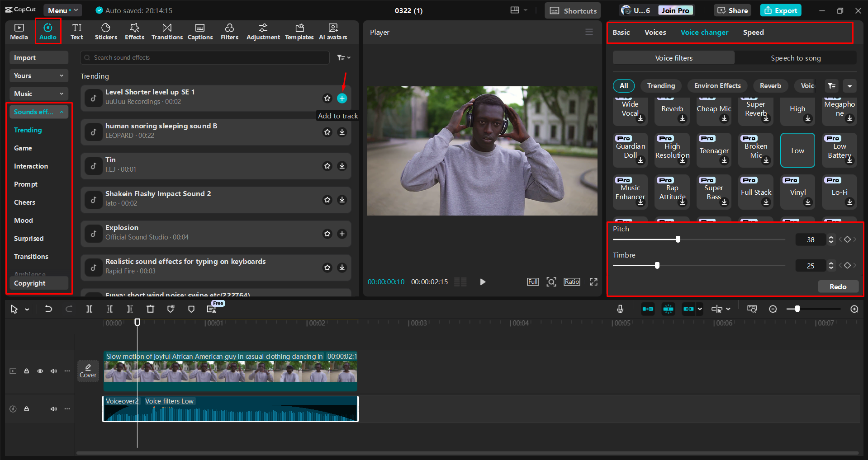Open the Effects panel
The width and height of the screenshot is (868, 460).
pyautogui.click(x=134, y=31)
